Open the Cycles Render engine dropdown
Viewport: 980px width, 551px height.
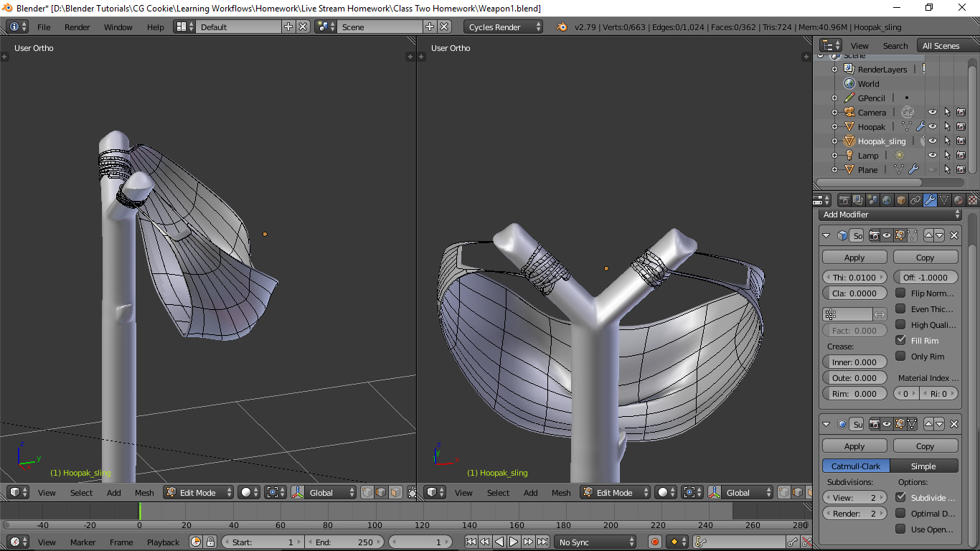(x=504, y=27)
